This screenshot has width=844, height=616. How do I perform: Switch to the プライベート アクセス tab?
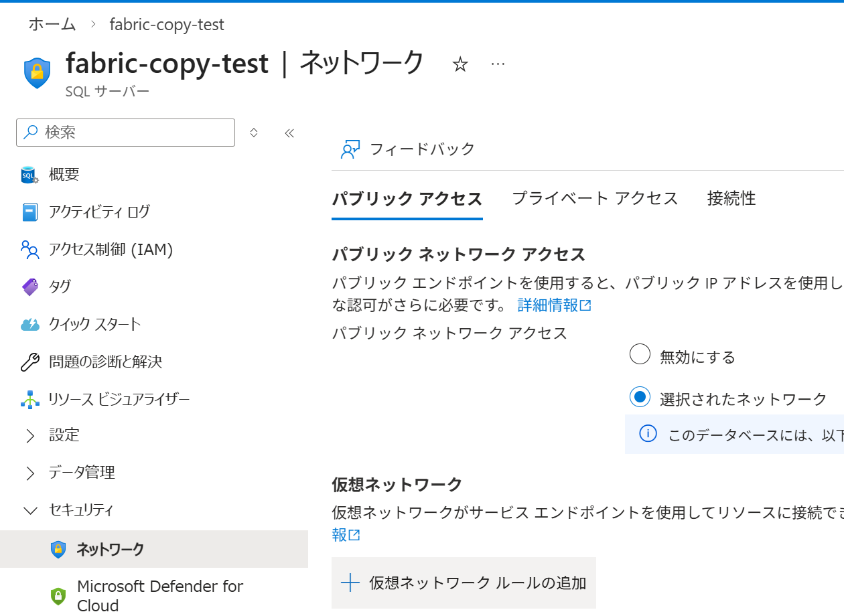click(595, 198)
